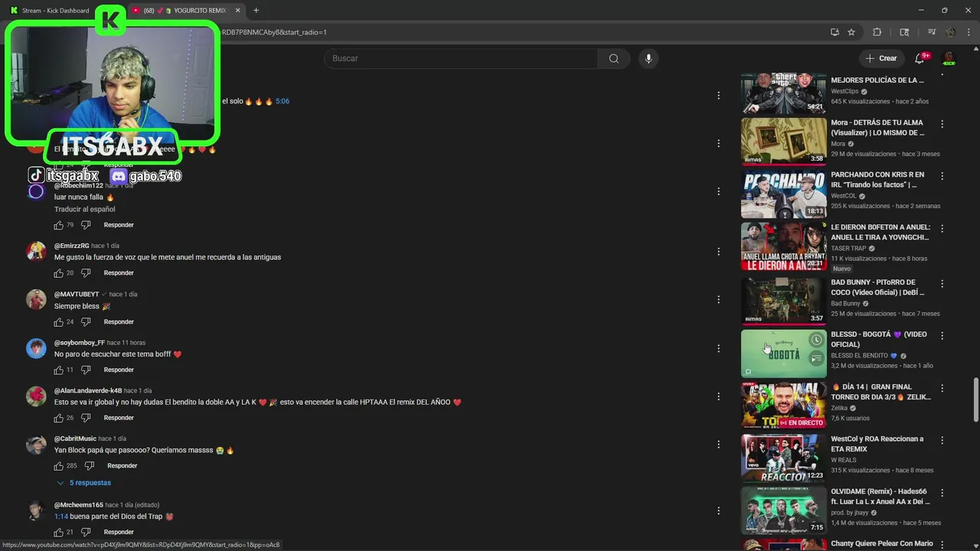Screen dimensions: 980x551
Task: Dislike the comment by @soybomboy_FF
Action: (86, 370)
